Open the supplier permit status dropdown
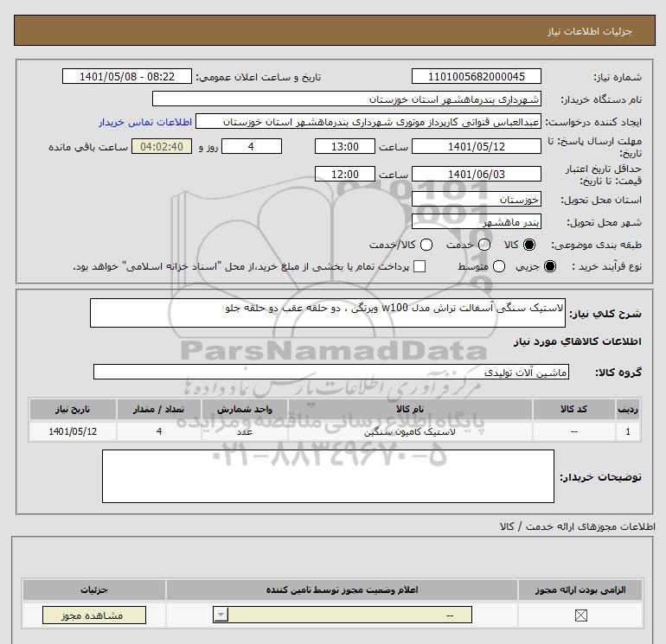Image resolution: width=666 pixels, height=644 pixels. pos(343,615)
